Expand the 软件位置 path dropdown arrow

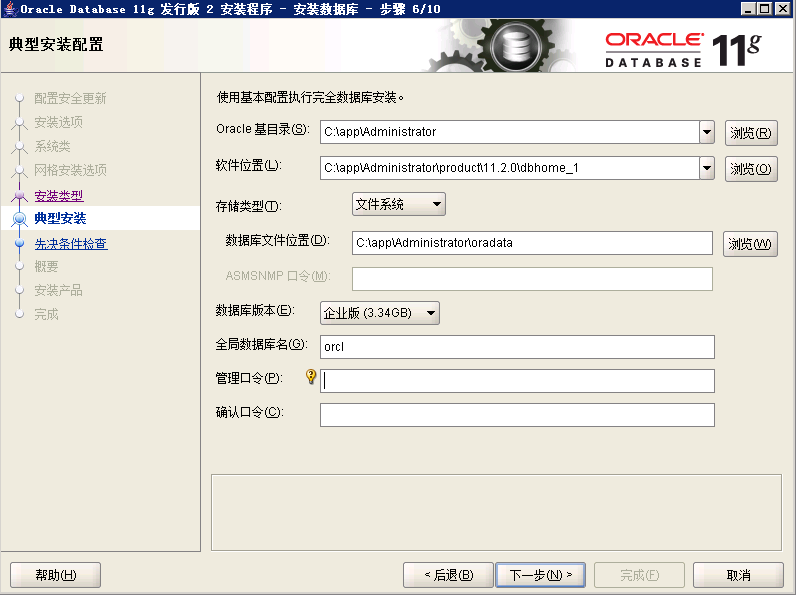pos(706,168)
